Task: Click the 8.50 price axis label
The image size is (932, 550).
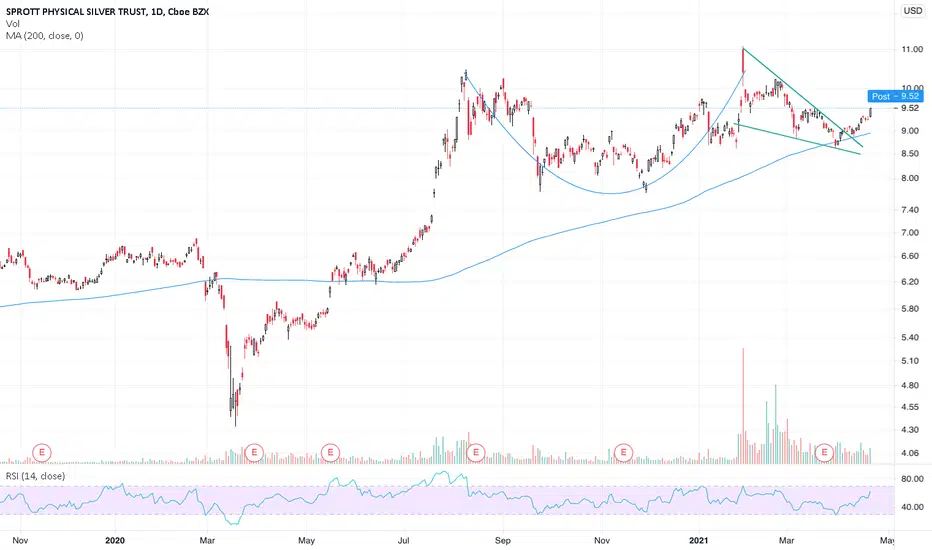Action: tap(912, 153)
